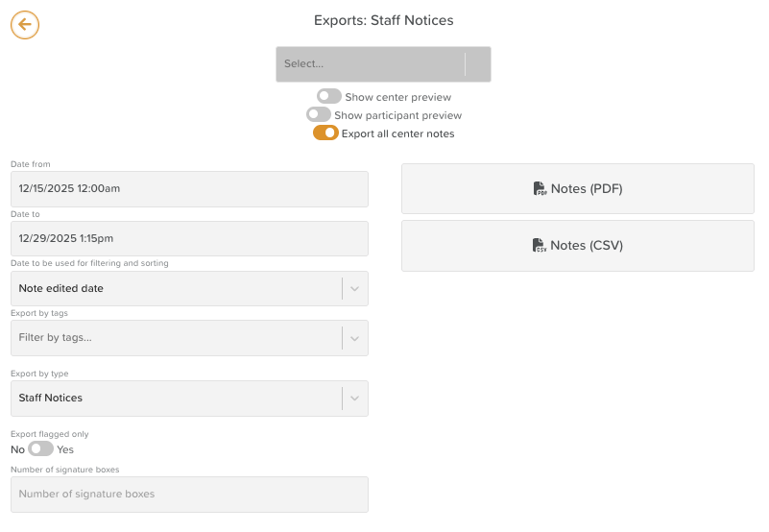Image resolution: width=769 pixels, height=532 pixels.
Task: Click the Date to field
Action: (189, 238)
